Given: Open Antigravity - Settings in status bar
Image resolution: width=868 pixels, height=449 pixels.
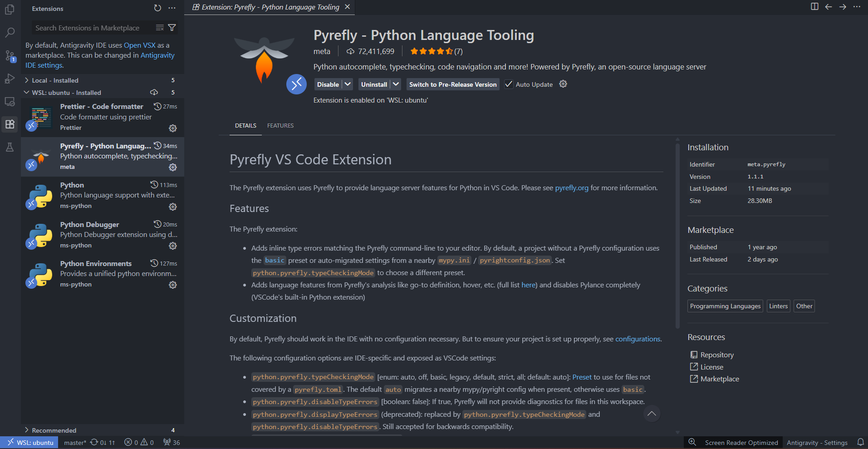Looking at the screenshot, I should [817, 443].
